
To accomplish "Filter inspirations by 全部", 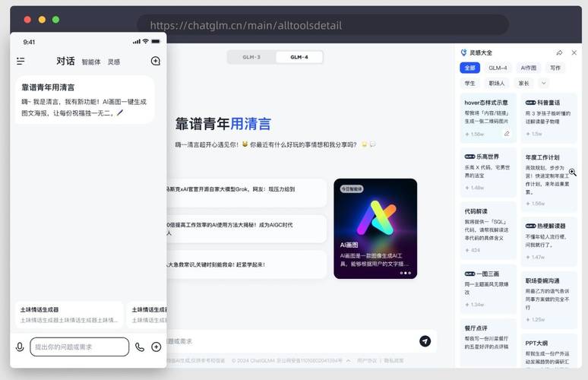I will (x=470, y=68).
